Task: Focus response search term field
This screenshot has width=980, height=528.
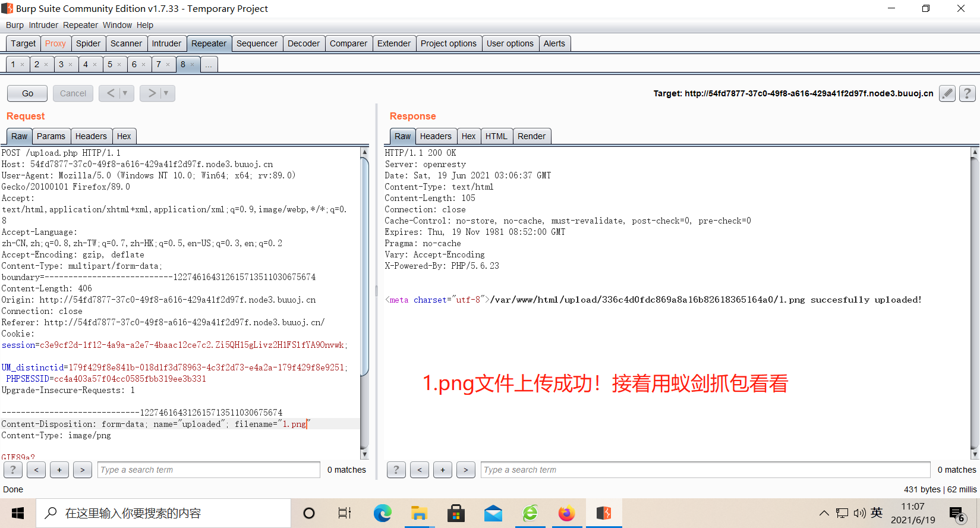Action: coord(705,470)
